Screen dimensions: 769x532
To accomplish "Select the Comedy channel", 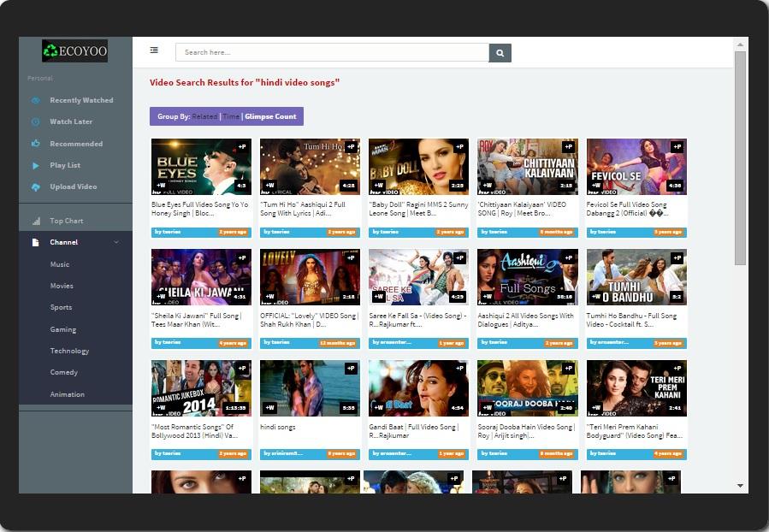I will [x=64, y=373].
